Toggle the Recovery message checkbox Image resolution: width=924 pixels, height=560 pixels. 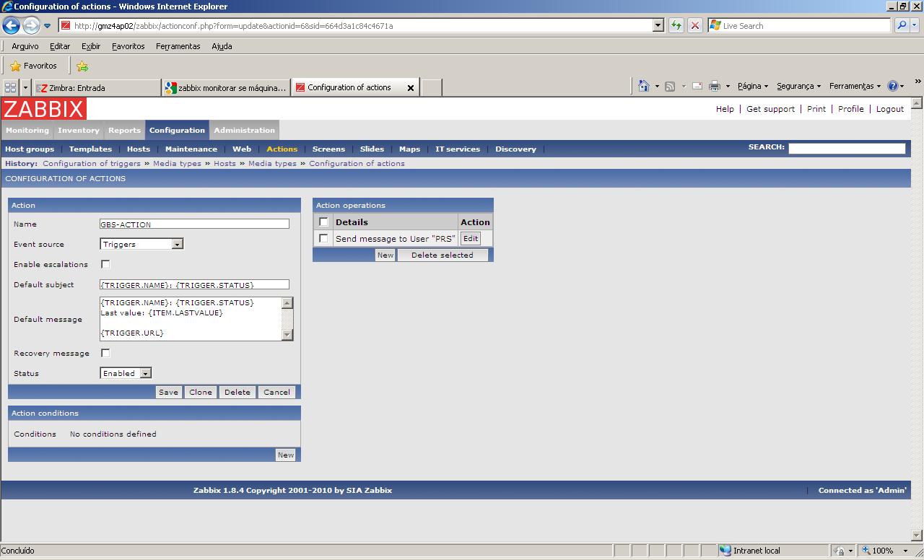click(x=105, y=354)
